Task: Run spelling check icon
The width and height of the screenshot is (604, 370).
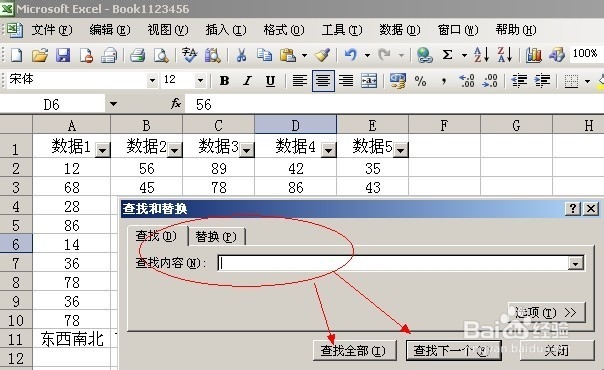Action: coord(189,55)
